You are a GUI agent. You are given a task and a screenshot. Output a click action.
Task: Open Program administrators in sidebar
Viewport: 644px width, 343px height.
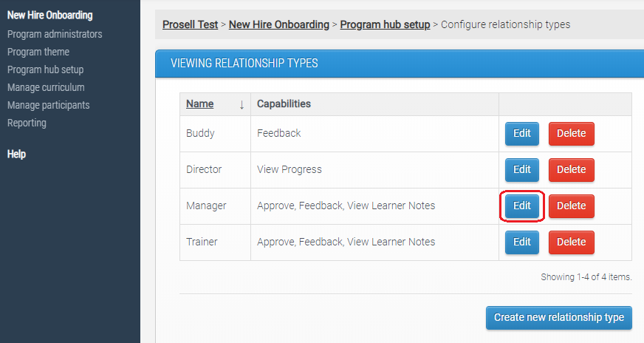point(55,34)
